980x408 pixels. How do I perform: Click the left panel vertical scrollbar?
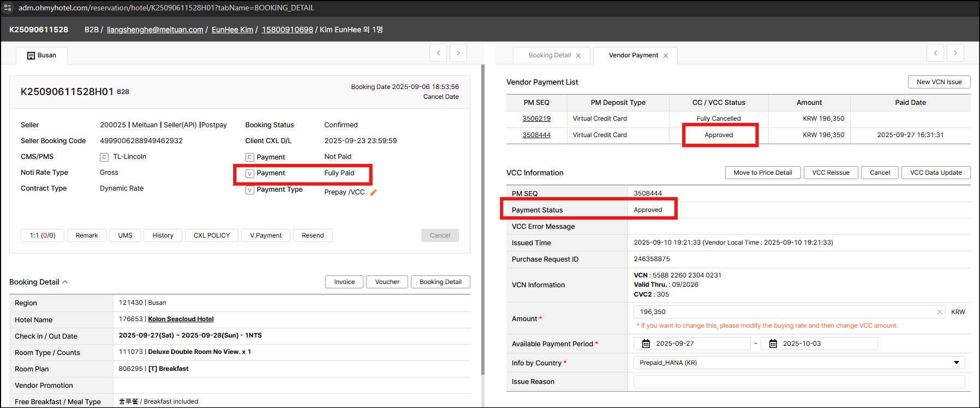point(482,218)
